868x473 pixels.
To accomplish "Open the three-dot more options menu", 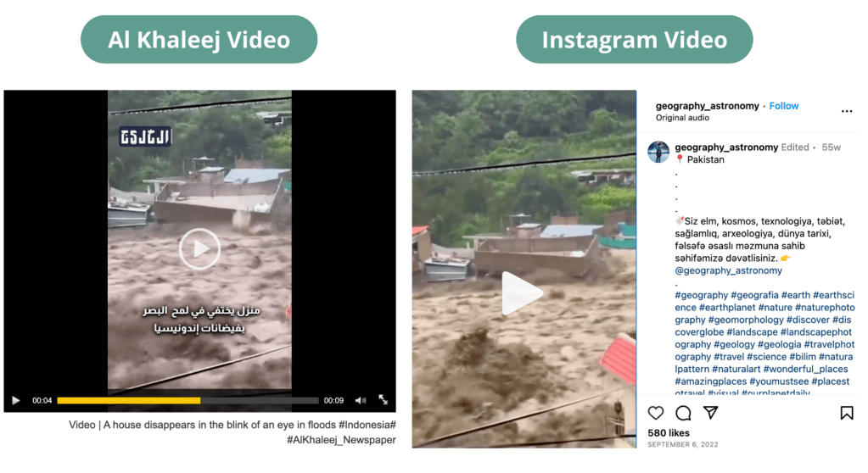I will (x=847, y=111).
